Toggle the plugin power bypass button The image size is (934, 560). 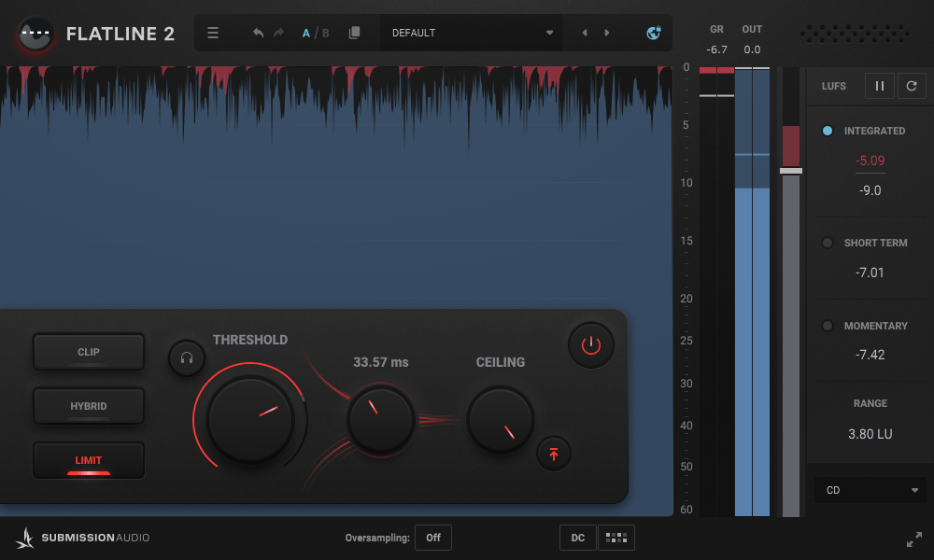pos(590,344)
